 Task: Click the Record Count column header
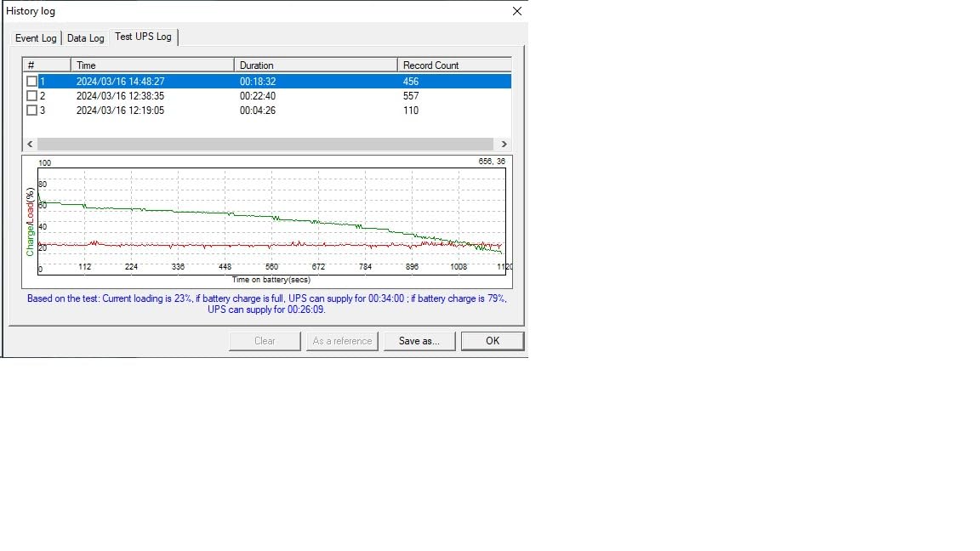click(x=453, y=65)
